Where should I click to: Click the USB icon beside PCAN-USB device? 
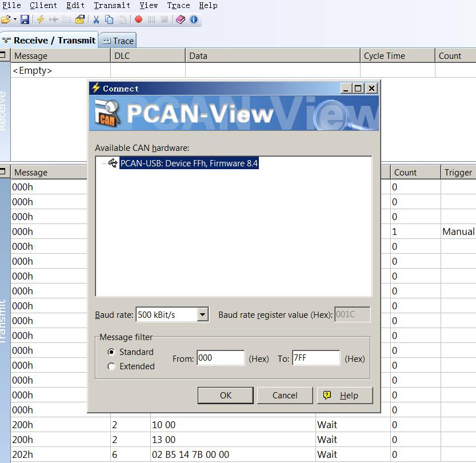(x=113, y=163)
